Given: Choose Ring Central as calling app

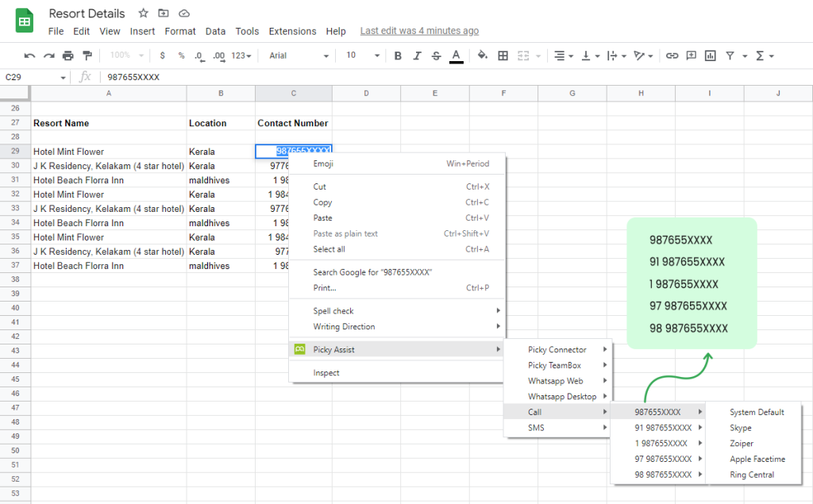Looking at the screenshot, I should pyautogui.click(x=753, y=475).
